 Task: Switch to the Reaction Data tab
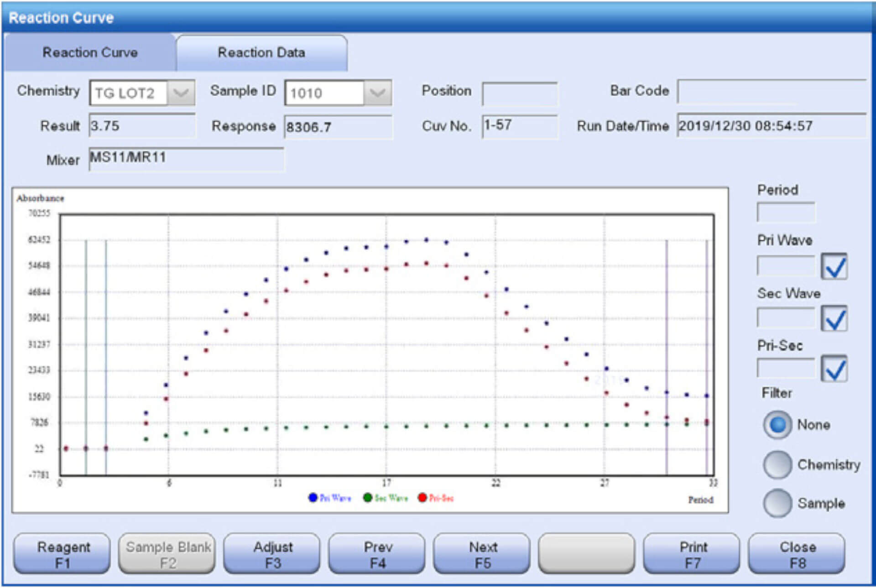coord(261,52)
